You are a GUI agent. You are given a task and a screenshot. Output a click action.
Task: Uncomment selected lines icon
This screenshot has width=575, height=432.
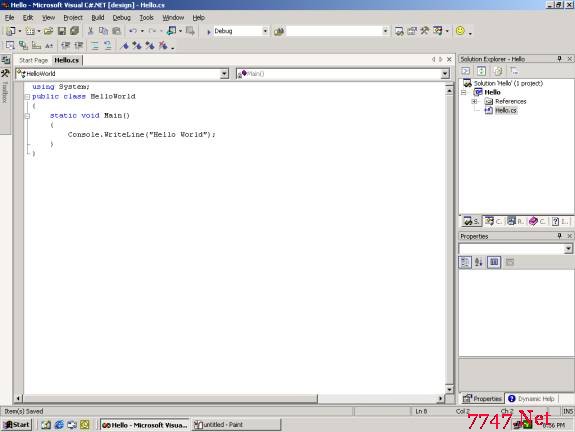107,45
